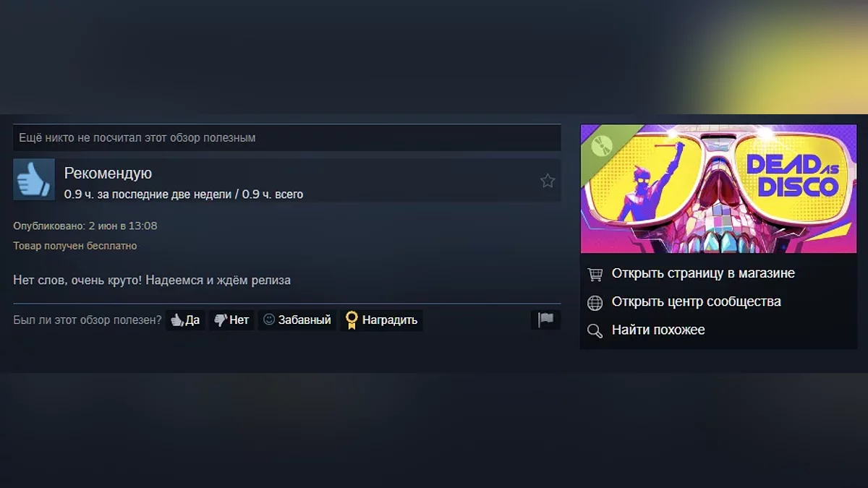
Task: Click the blue thumbs-up recommendation icon
Action: tap(34, 179)
